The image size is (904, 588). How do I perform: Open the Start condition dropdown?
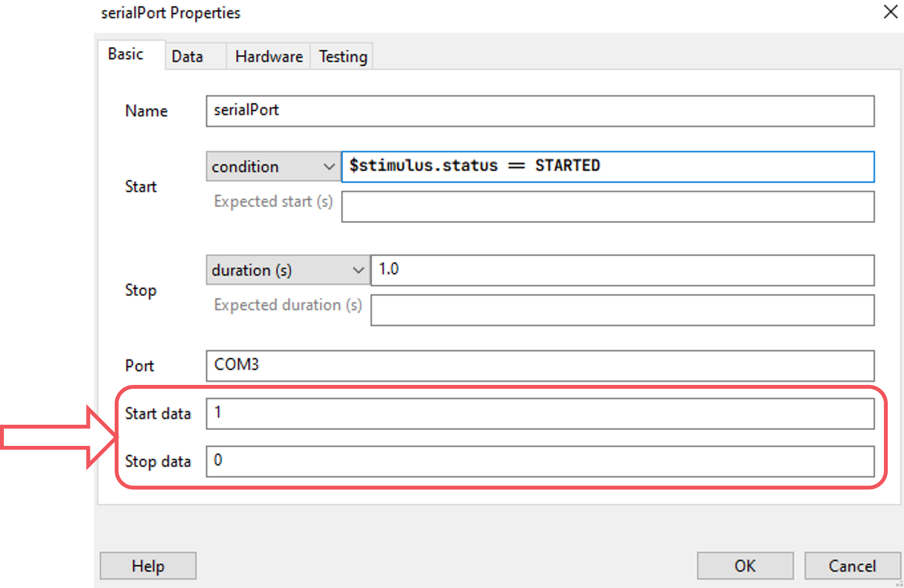(273, 166)
